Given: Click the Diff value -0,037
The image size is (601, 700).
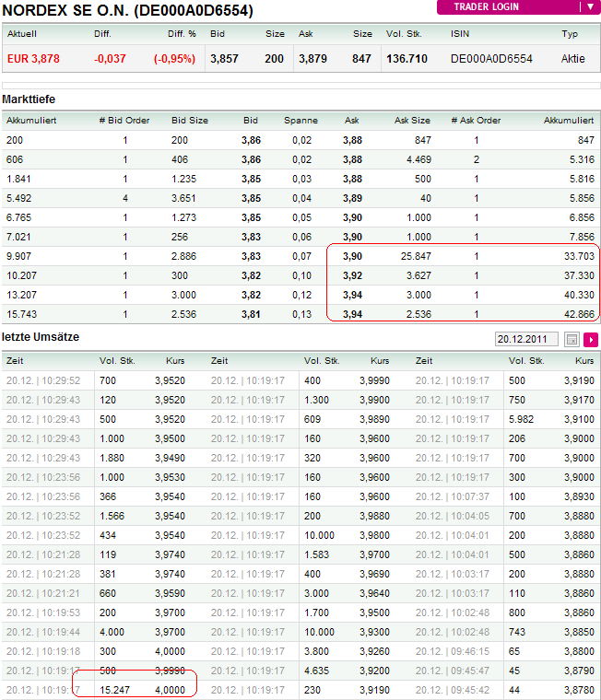Looking at the screenshot, I should pos(110,58).
